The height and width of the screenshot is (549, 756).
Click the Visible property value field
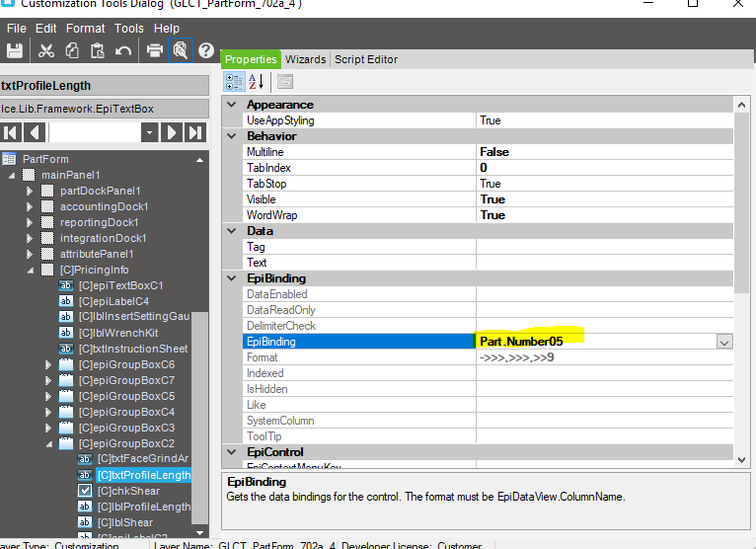click(x=604, y=199)
